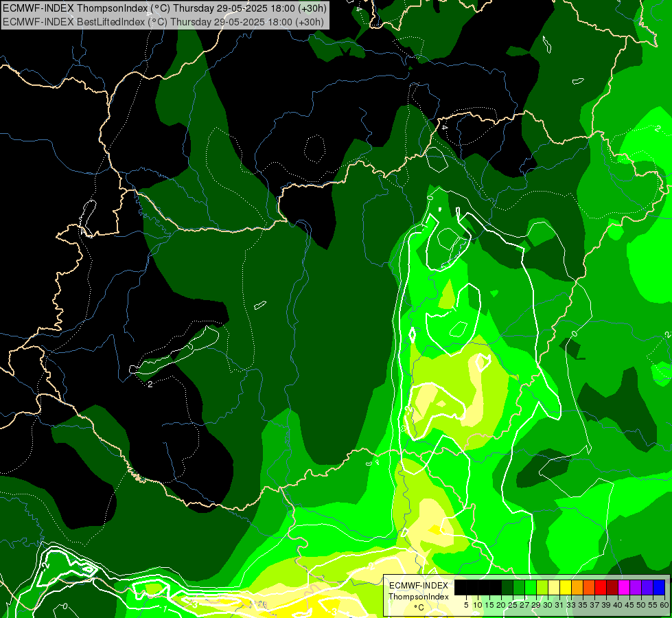Image resolution: width=672 pixels, height=618 pixels.
Task: Click the legend tick label 50
Action: [641, 605]
